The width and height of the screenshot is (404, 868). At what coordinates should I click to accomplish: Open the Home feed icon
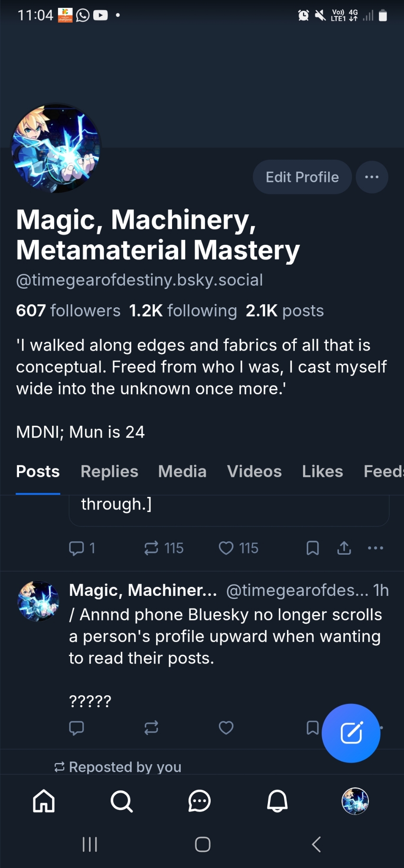[x=44, y=801]
